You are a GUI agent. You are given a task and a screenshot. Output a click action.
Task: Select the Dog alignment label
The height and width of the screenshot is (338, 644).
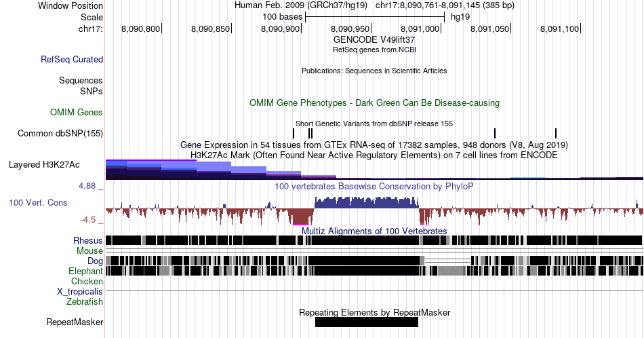95,261
